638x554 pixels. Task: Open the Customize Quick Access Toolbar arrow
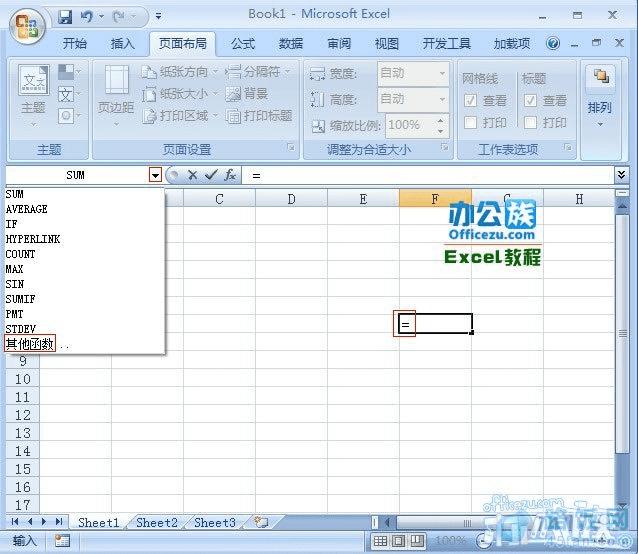click(x=158, y=16)
